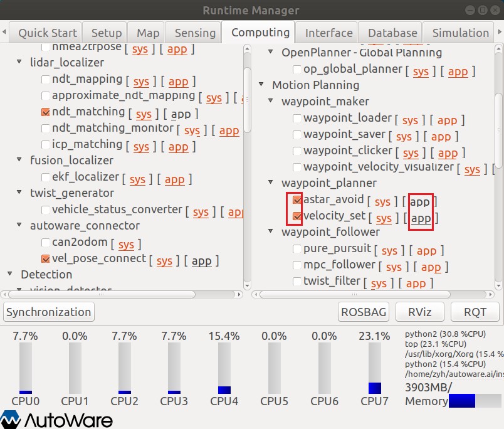This screenshot has width=504, height=429.
Task: Enable the twist_filter checkbox
Action: (x=297, y=282)
